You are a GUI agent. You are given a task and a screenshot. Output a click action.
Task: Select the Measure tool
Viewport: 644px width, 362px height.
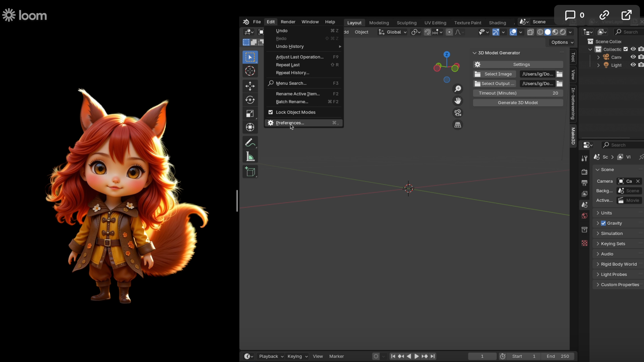click(250, 157)
